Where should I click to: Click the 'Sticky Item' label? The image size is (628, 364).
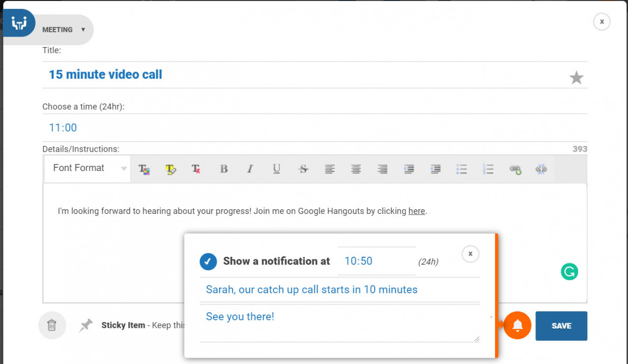click(123, 325)
